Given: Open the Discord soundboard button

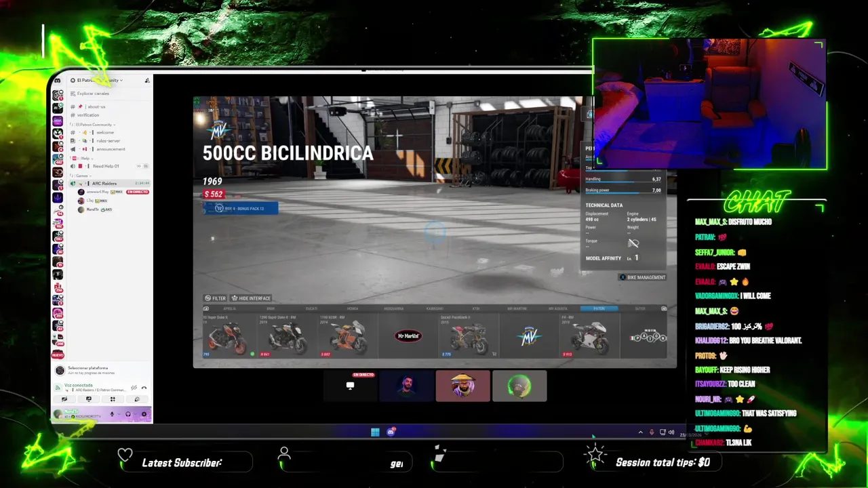Looking at the screenshot, I should click(x=137, y=399).
